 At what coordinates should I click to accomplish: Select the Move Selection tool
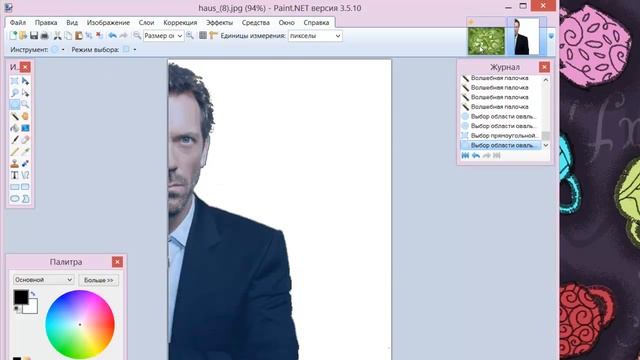click(25, 93)
